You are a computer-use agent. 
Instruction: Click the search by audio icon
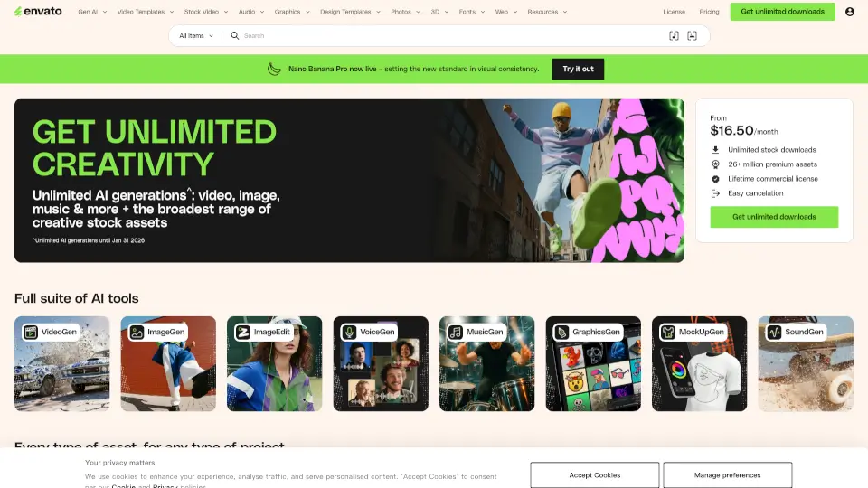tap(674, 36)
